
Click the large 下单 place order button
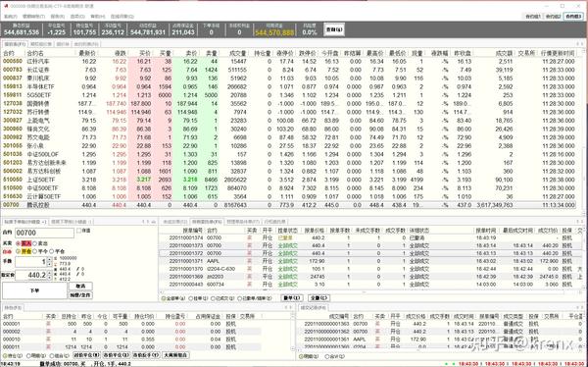[x=34, y=290]
